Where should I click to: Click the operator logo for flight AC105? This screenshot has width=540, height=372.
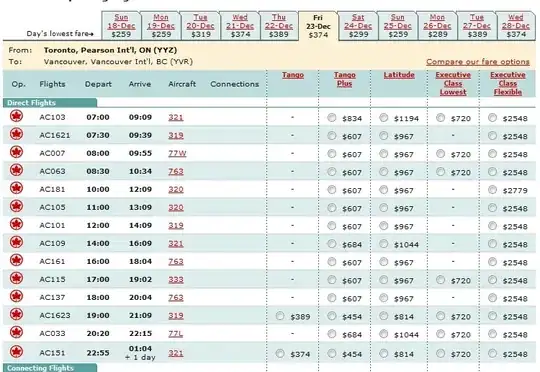pos(16,206)
